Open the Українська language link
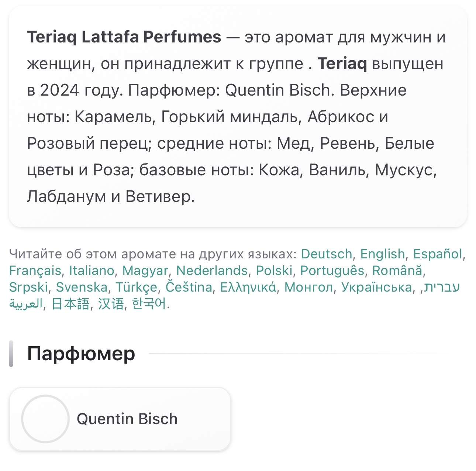The width and height of the screenshot is (476, 471). pyautogui.click(x=376, y=287)
